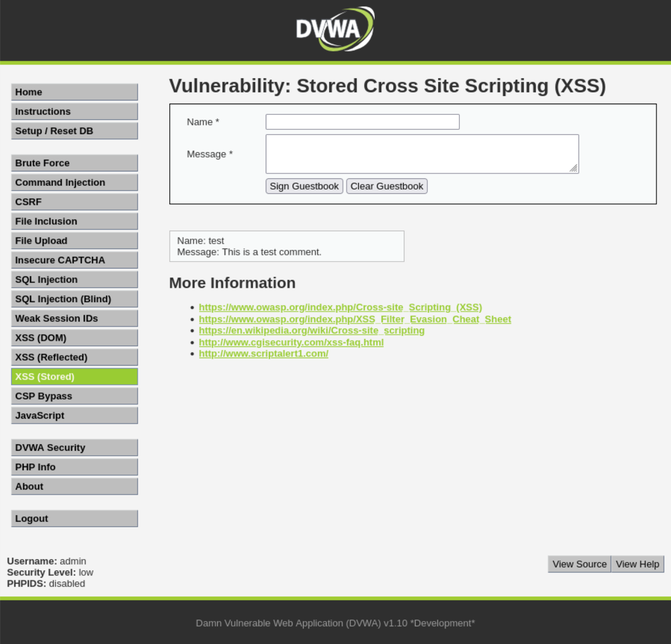
Task: Click the 'Username: admin' status text
Action: coord(46,561)
